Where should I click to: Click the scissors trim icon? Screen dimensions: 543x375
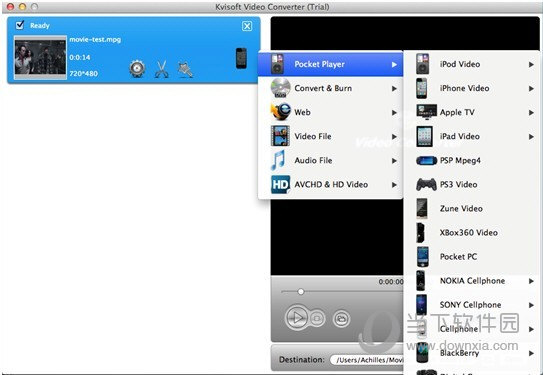click(161, 69)
